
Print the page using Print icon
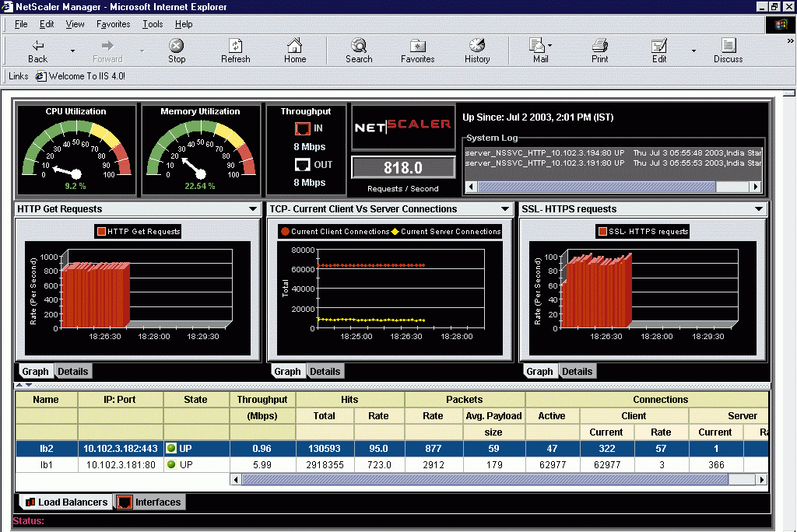pyautogui.click(x=600, y=45)
